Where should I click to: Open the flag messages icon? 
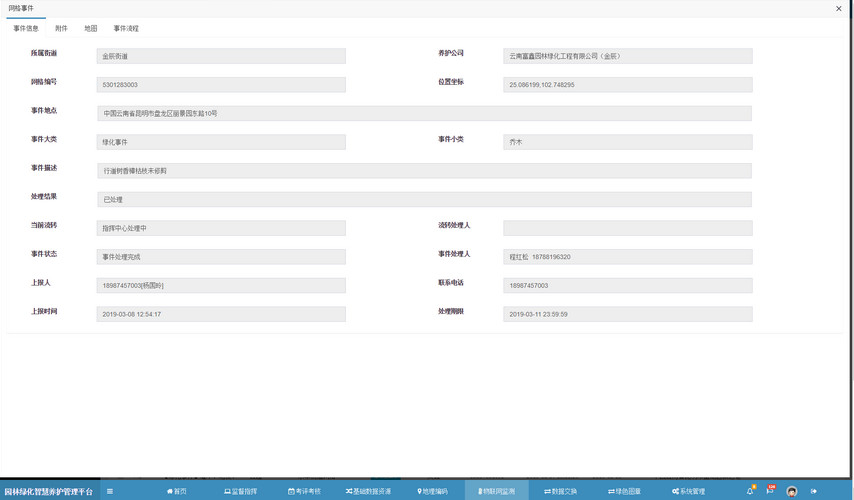(x=770, y=491)
